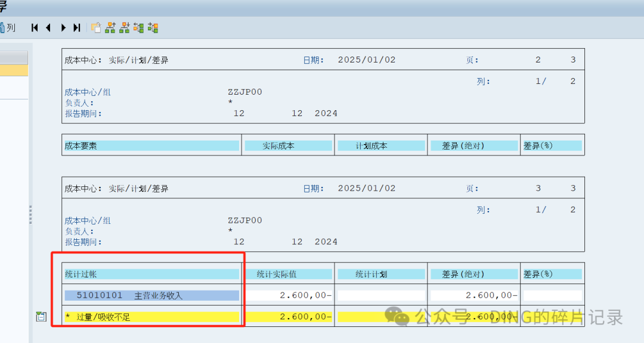This screenshot has height=343, width=644.
Task: Select the 成本要素 column header
Action: coord(151,146)
